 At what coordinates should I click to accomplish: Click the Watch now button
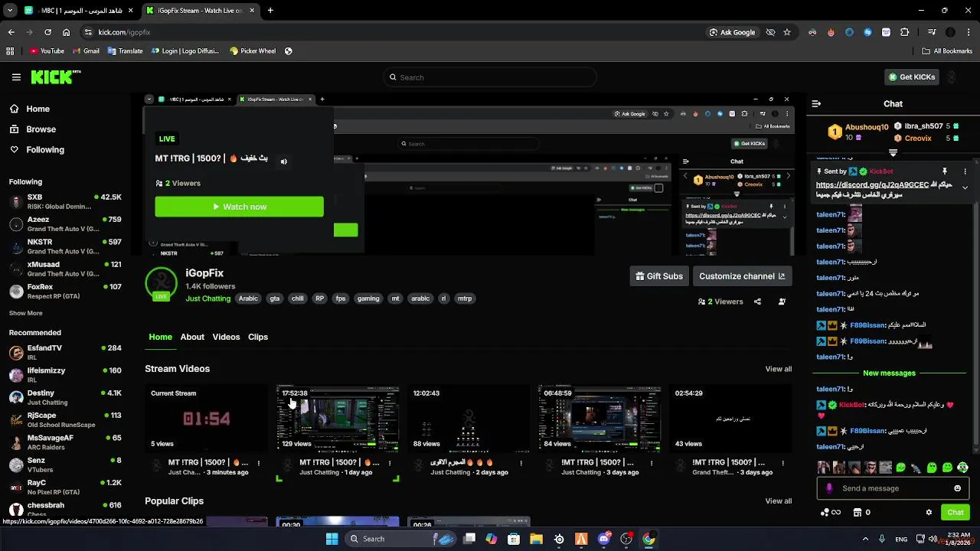click(239, 207)
